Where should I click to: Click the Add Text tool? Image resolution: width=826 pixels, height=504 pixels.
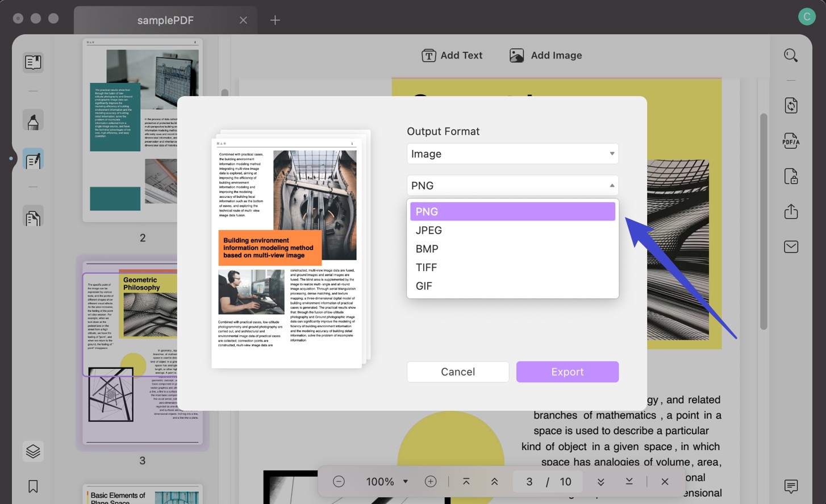click(x=452, y=55)
